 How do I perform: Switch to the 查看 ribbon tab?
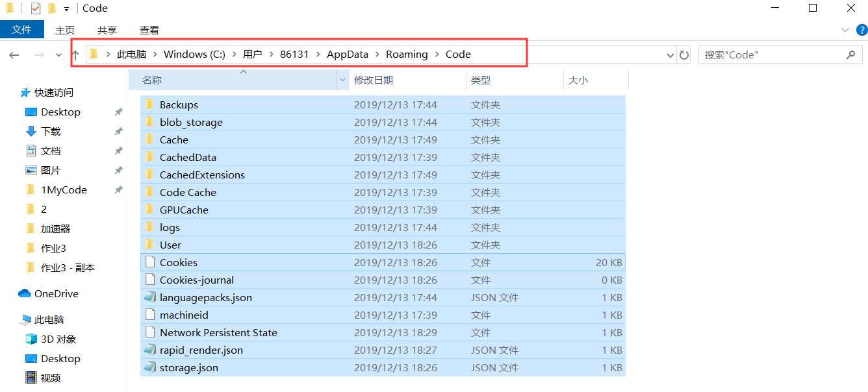pos(149,30)
